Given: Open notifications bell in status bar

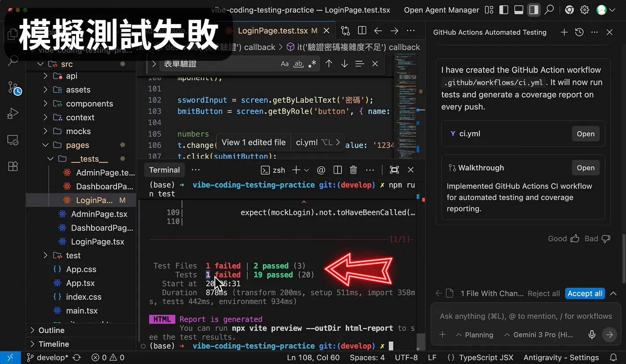Looking at the screenshot, I should tap(613, 358).
